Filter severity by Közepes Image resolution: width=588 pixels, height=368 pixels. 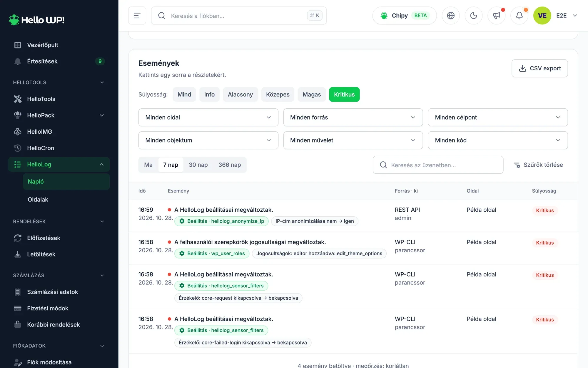[x=278, y=95]
